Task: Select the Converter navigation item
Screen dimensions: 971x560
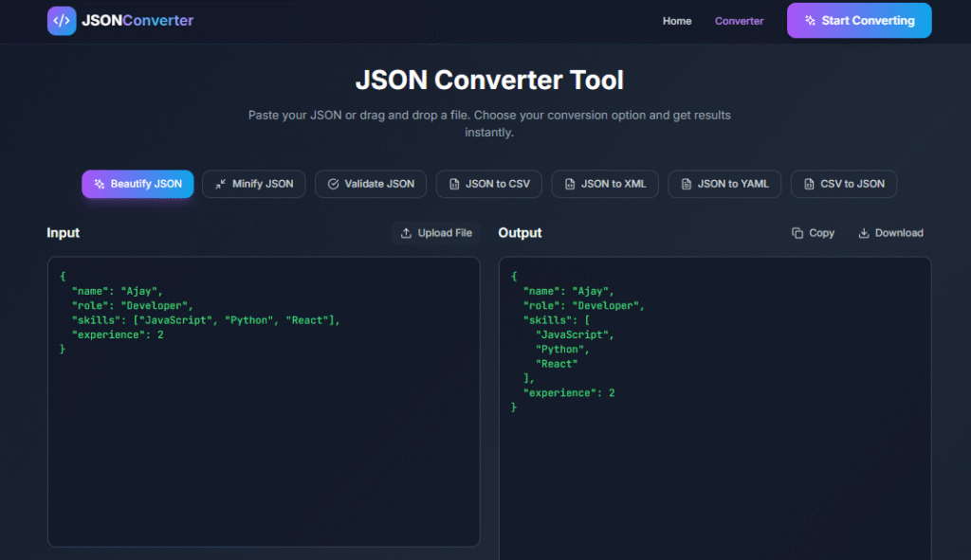Action: click(739, 20)
